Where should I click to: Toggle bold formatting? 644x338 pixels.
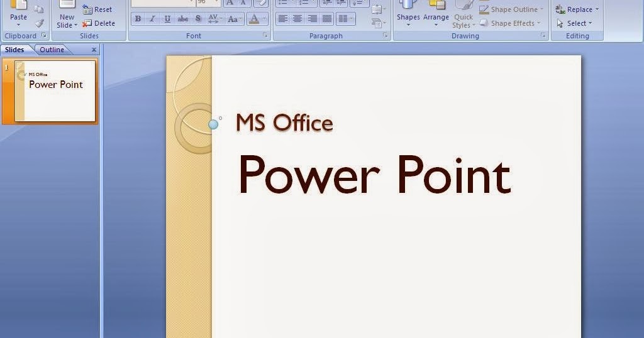coord(138,19)
